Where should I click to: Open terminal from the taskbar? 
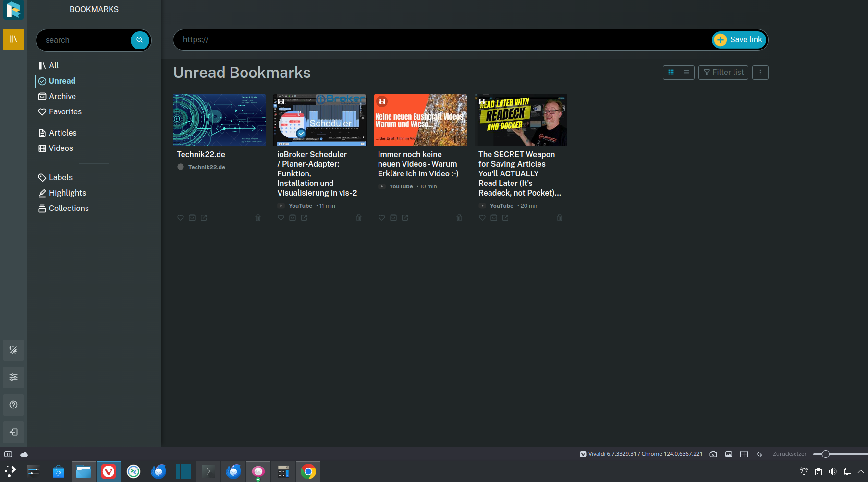click(x=208, y=471)
